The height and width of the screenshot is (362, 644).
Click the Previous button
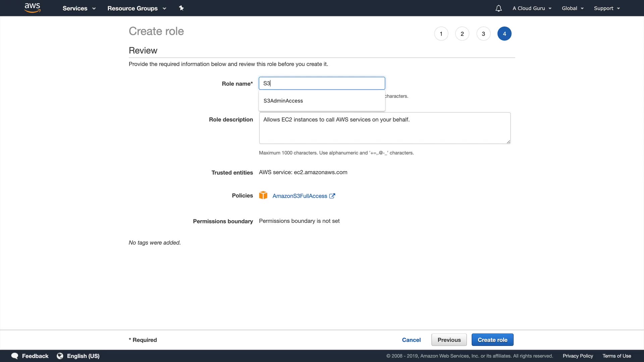(449, 340)
